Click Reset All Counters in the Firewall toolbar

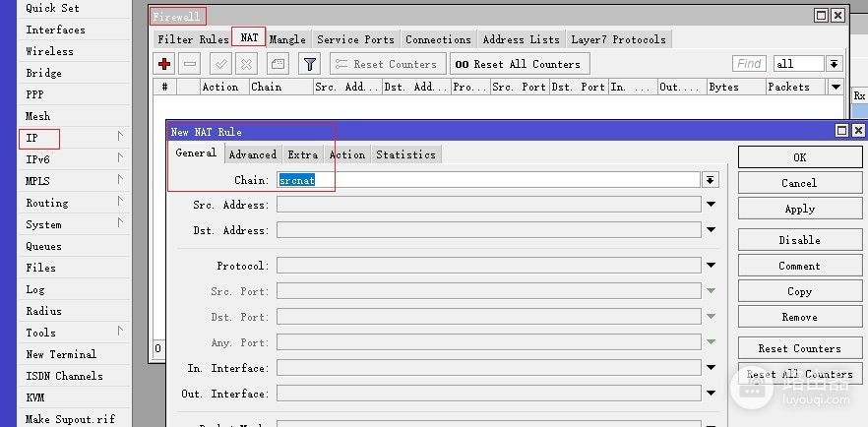coord(520,64)
